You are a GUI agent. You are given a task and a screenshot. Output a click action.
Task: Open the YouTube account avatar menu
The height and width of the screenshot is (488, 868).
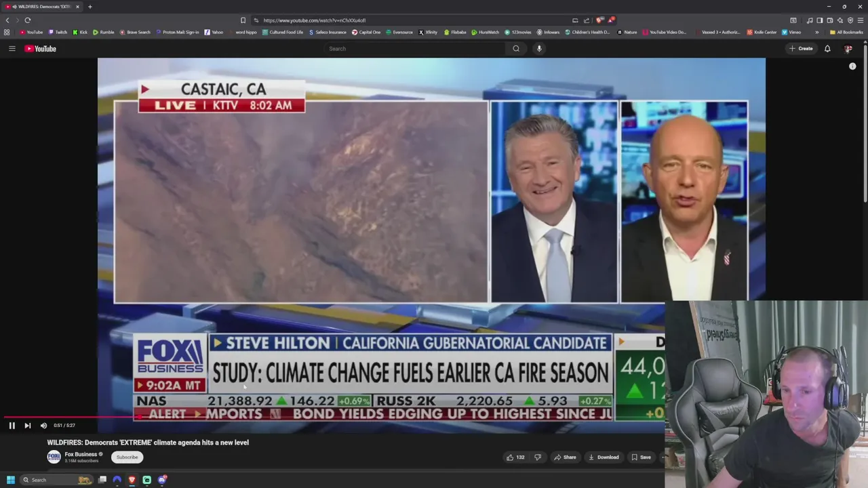[848, 49]
